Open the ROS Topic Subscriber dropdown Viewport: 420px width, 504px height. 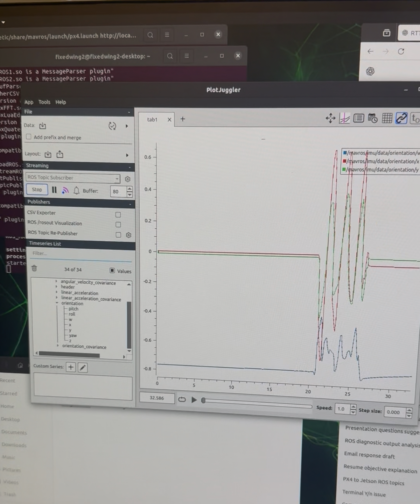73,178
